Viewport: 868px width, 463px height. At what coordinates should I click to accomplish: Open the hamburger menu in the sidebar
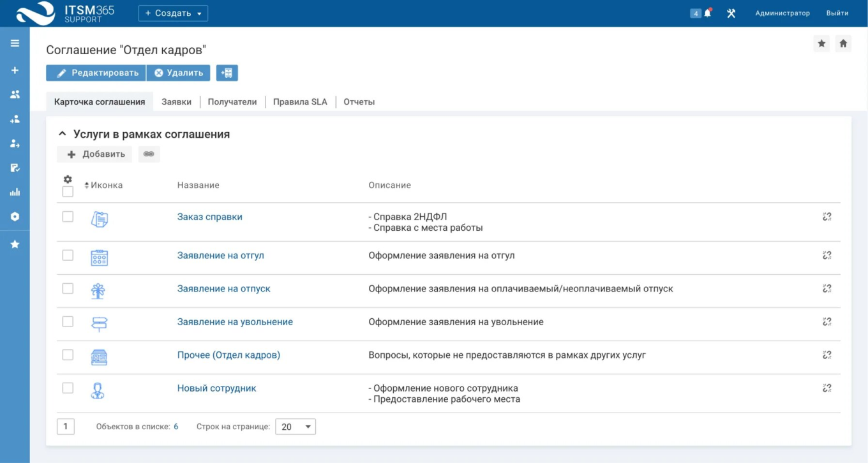click(x=15, y=43)
